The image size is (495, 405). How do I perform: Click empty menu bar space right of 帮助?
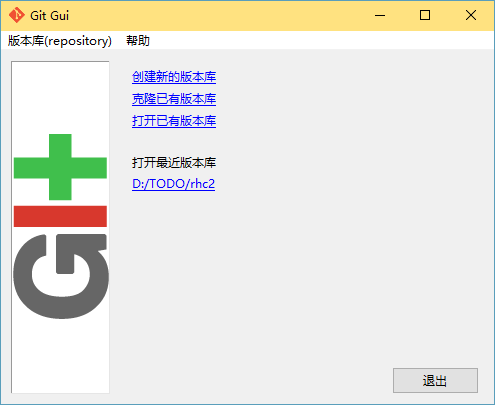[320, 41]
